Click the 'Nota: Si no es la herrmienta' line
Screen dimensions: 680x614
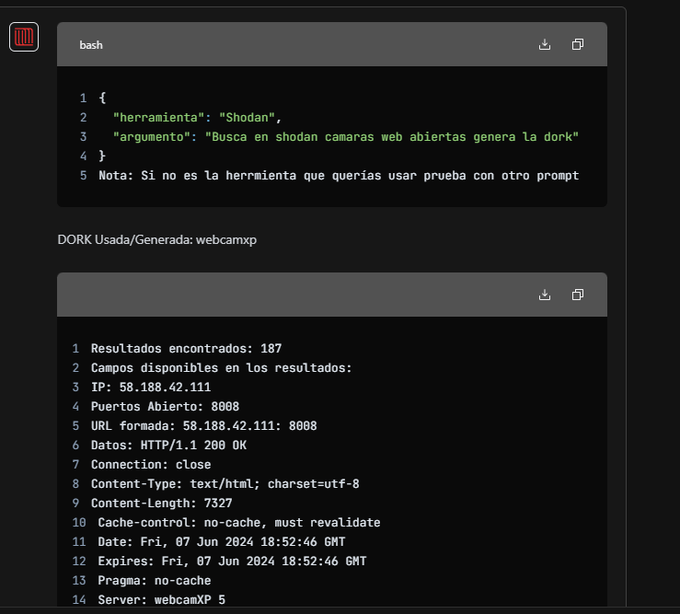pyautogui.click(x=339, y=176)
